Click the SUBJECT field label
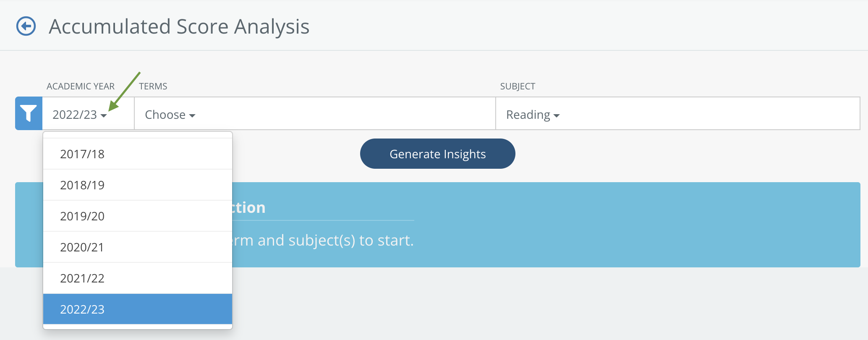Image resolution: width=868 pixels, height=340 pixels. coord(518,86)
